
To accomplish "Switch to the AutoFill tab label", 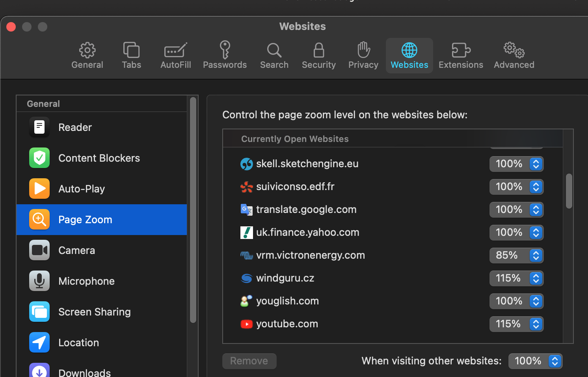I will [x=176, y=65].
